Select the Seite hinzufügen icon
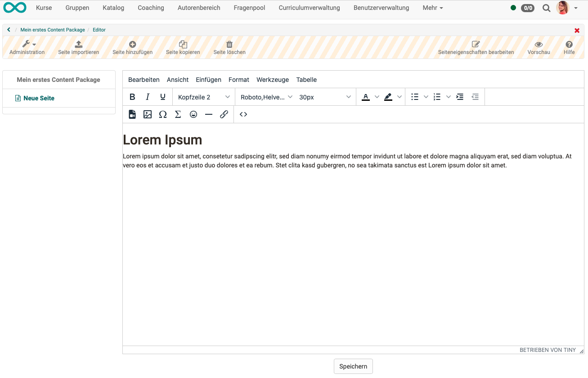Screen dimensions: 588x378 click(132, 44)
